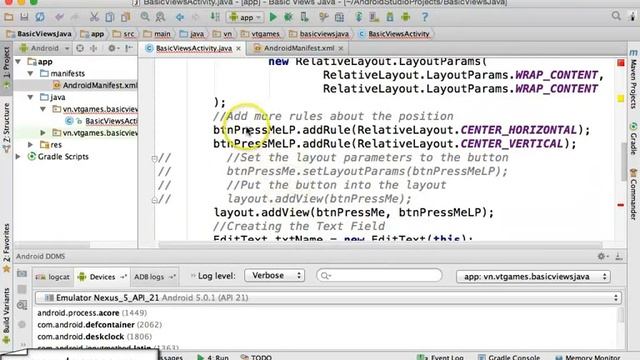
Task: Click the Project Structure toolbar icon
Action: [339, 17]
